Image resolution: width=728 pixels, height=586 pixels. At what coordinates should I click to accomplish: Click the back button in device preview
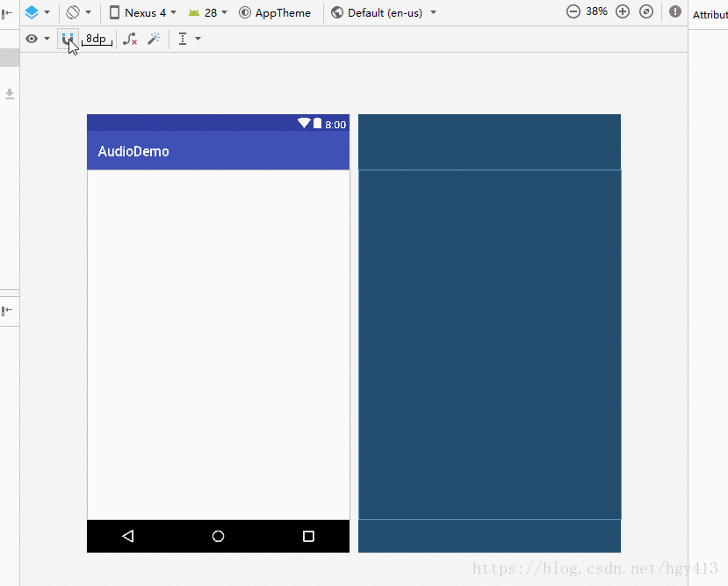[x=128, y=536]
